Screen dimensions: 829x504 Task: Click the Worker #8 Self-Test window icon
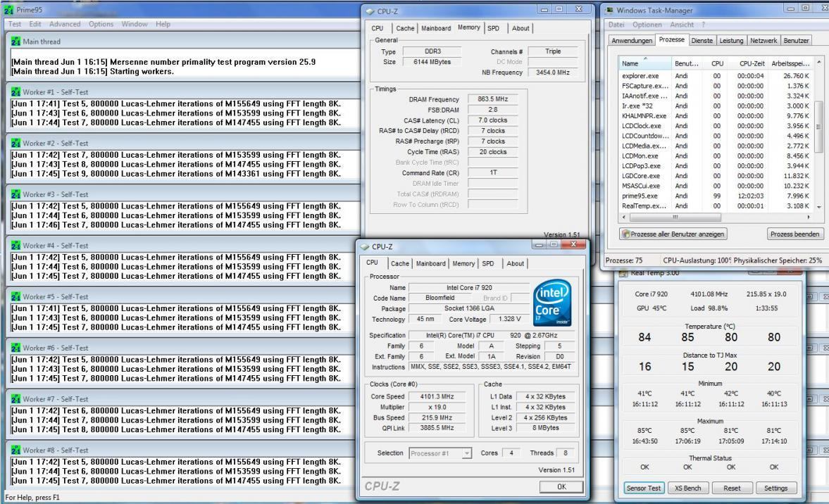point(16,451)
